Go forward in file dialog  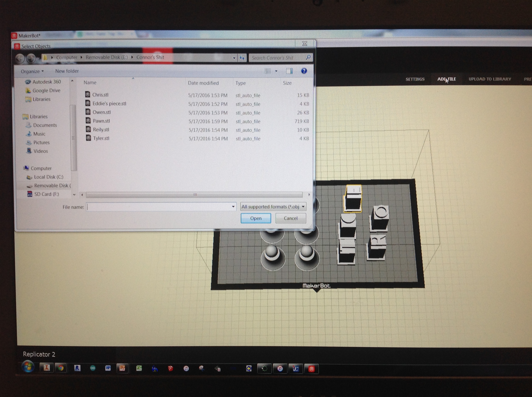coord(31,58)
